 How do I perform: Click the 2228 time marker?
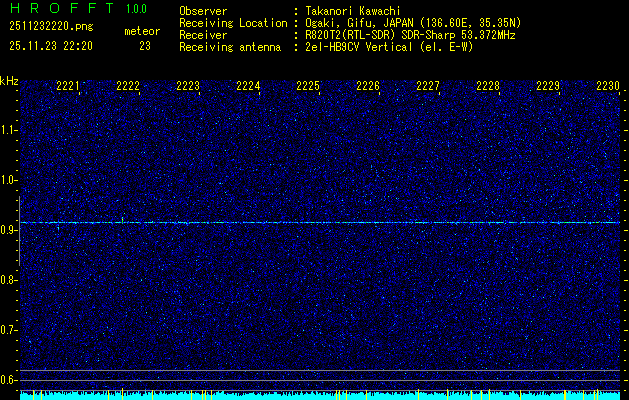coord(488,86)
